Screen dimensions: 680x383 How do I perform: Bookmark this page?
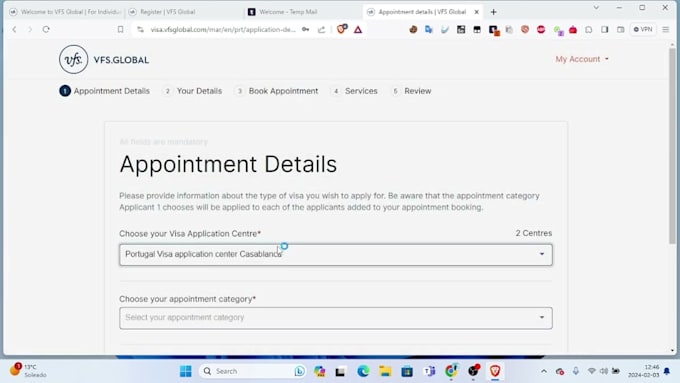[120, 29]
